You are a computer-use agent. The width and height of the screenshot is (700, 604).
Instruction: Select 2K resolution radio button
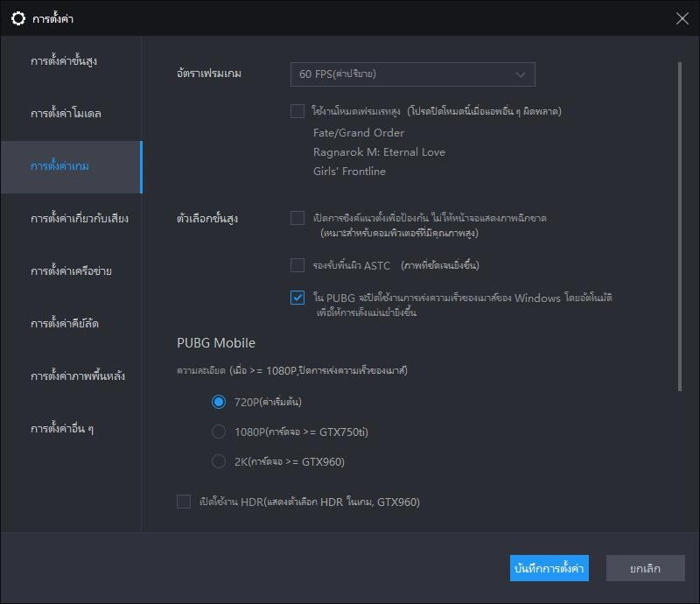(x=219, y=461)
